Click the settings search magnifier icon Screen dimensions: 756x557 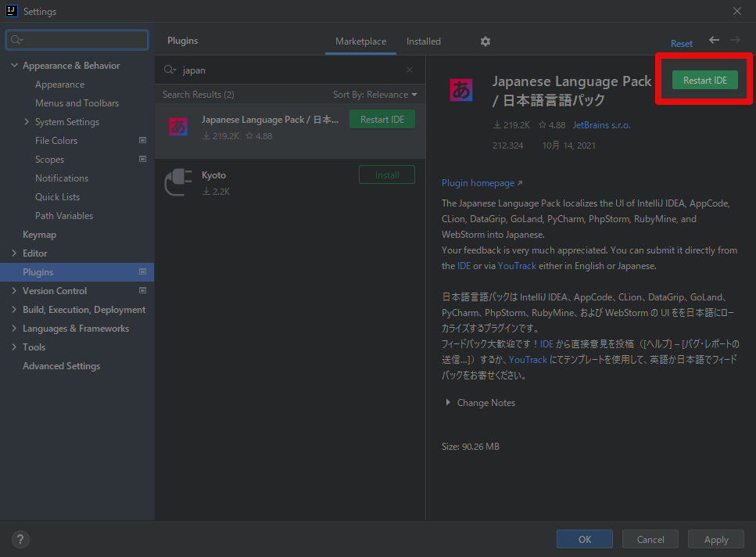coord(17,40)
